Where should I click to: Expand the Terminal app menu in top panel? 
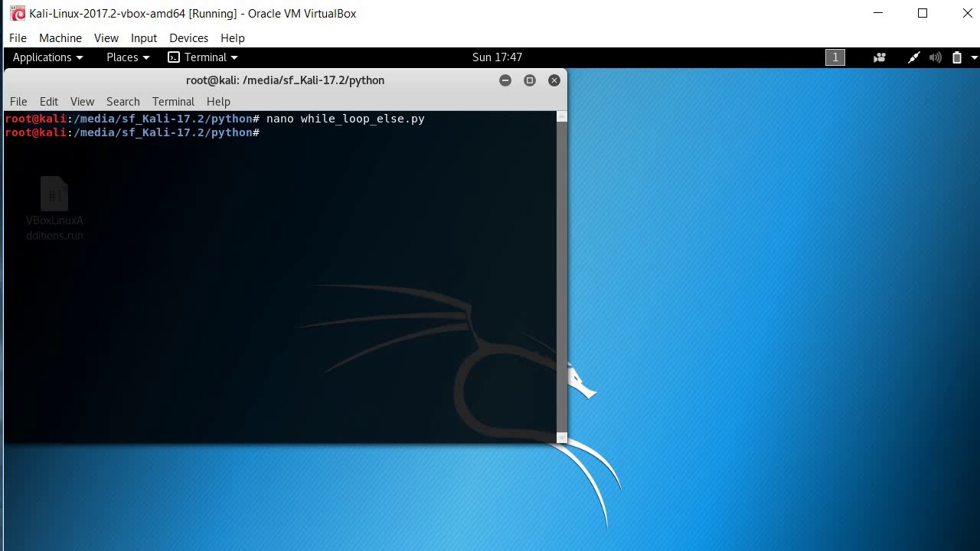tap(203, 57)
